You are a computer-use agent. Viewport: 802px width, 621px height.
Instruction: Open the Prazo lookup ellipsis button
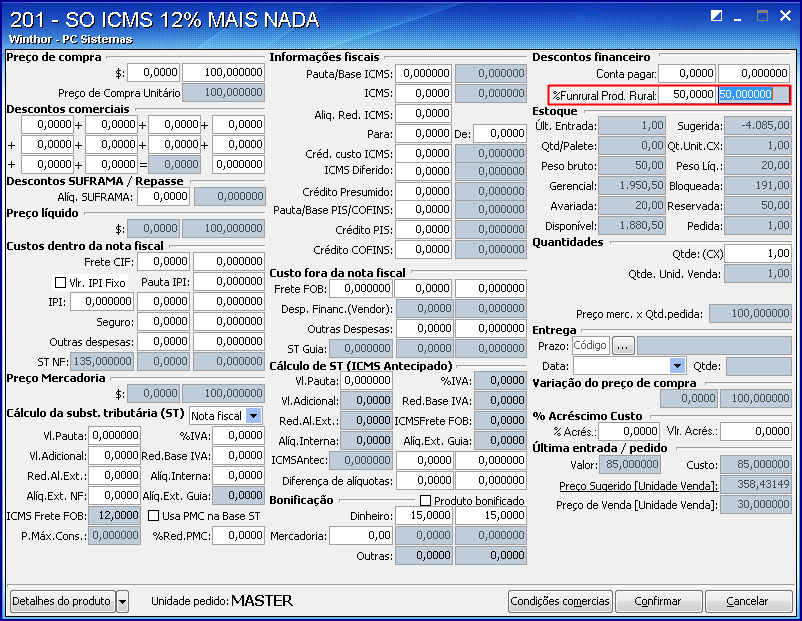[623, 346]
